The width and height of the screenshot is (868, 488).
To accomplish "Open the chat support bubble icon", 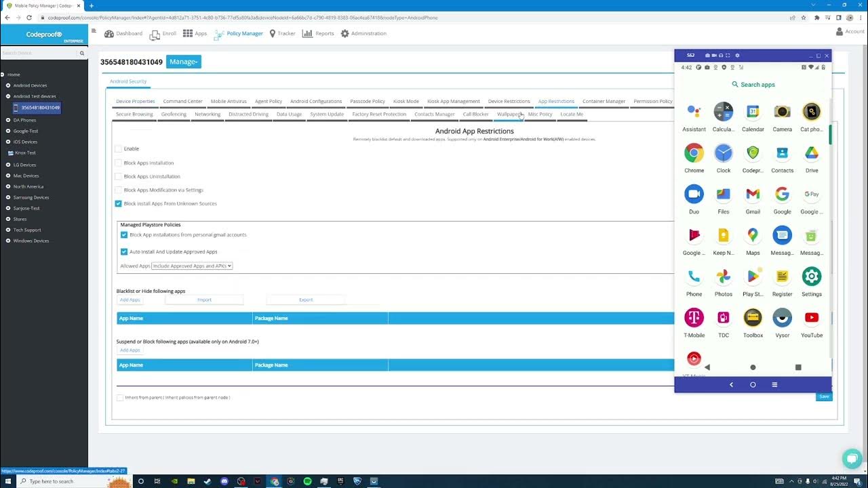I will (x=852, y=458).
